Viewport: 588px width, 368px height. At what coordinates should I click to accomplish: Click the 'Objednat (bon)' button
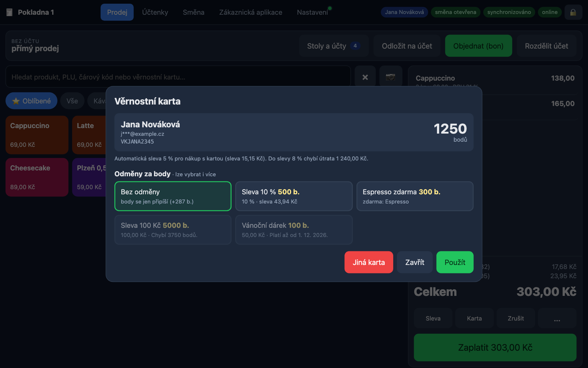click(478, 46)
